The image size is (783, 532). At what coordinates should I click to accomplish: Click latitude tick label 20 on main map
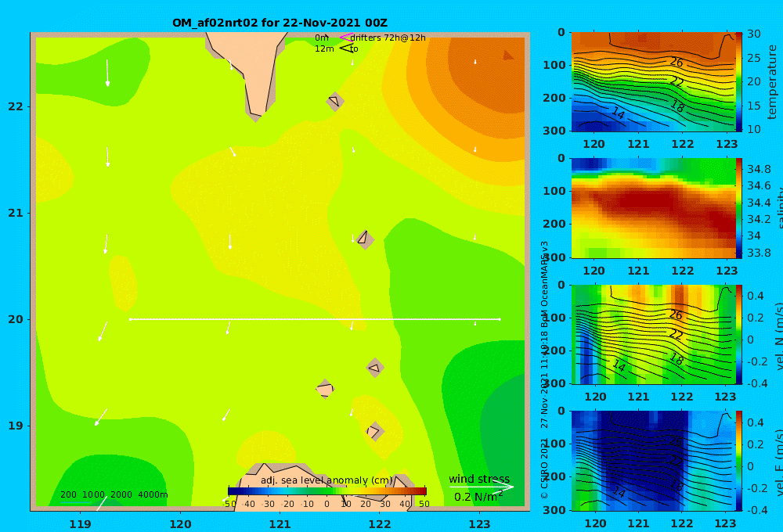tap(16, 319)
